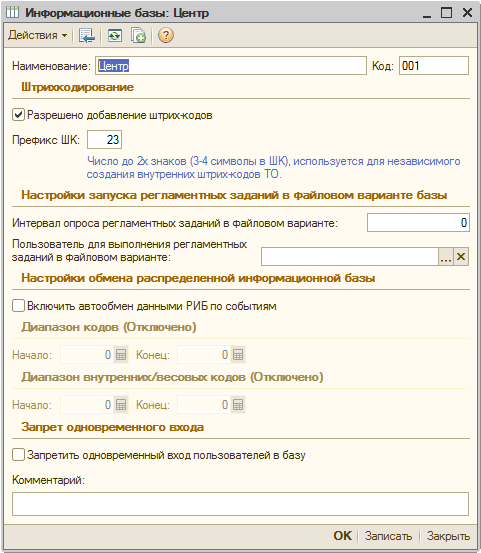Screen dimensions: 481x553
Task: Click the OK button
Action: click(x=342, y=536)
